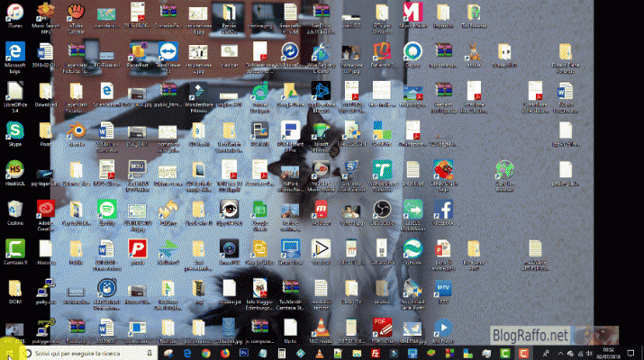Open Photoshop from the taskbar
This screenshot has height=360, width=644.
243,353
